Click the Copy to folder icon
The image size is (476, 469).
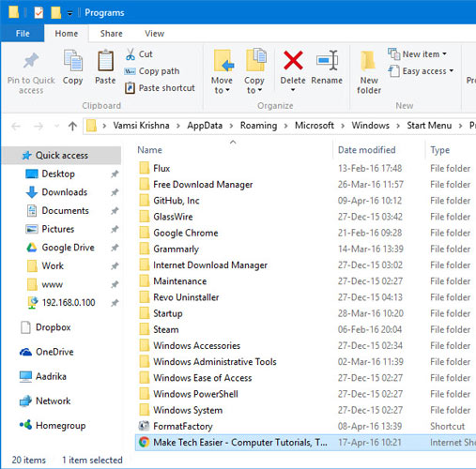(256, 60)
